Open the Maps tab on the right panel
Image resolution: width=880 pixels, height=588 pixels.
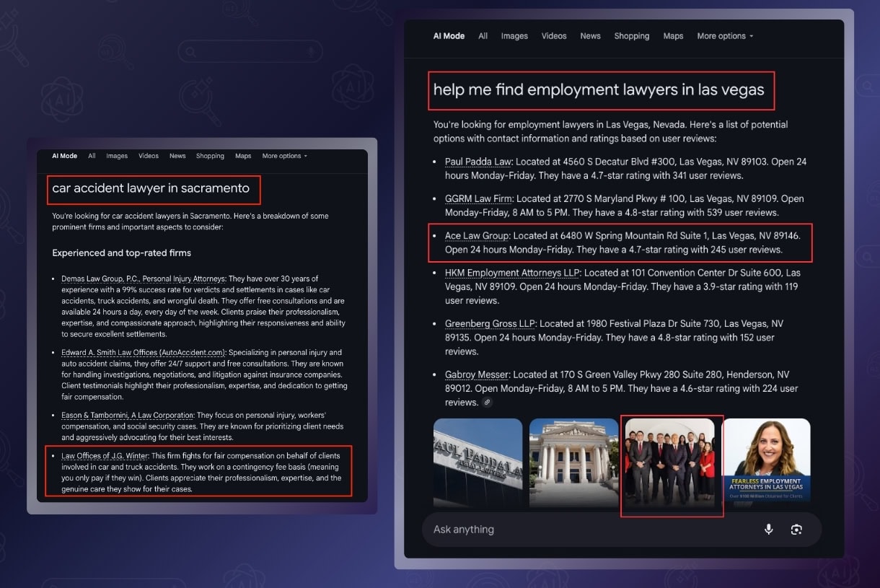[673, 35]
